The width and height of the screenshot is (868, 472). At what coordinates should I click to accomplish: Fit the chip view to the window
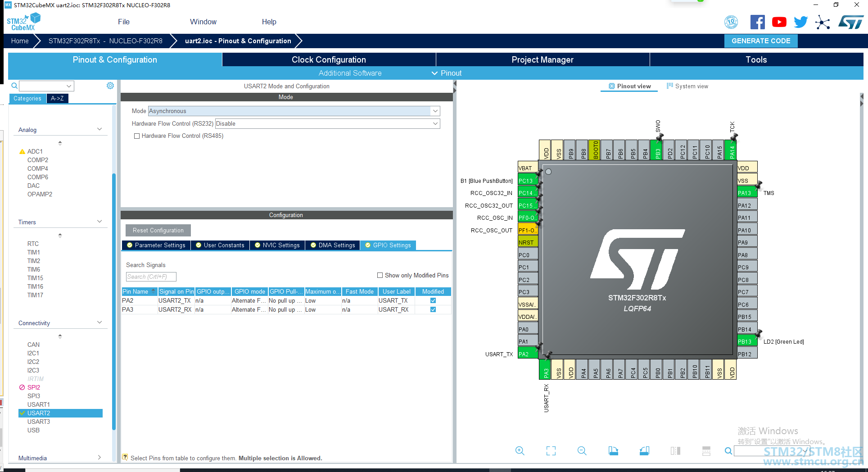551,451
